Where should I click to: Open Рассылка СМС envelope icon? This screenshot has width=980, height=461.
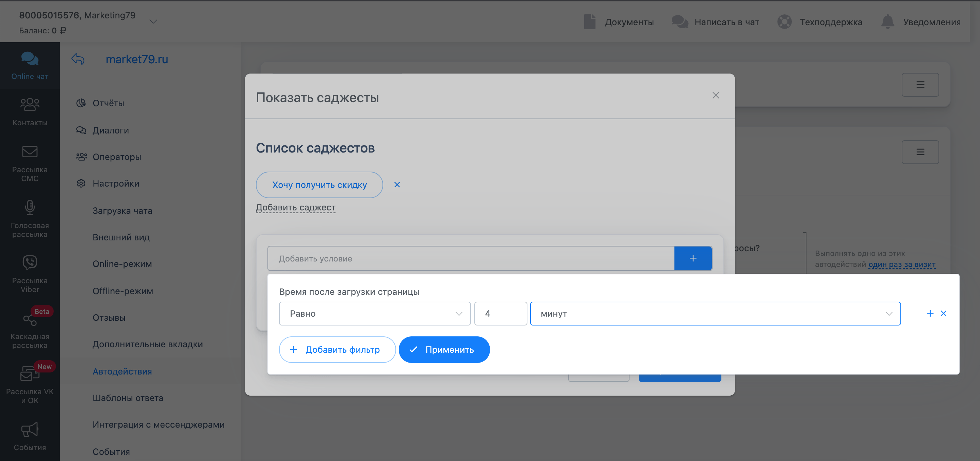(30, 152)
